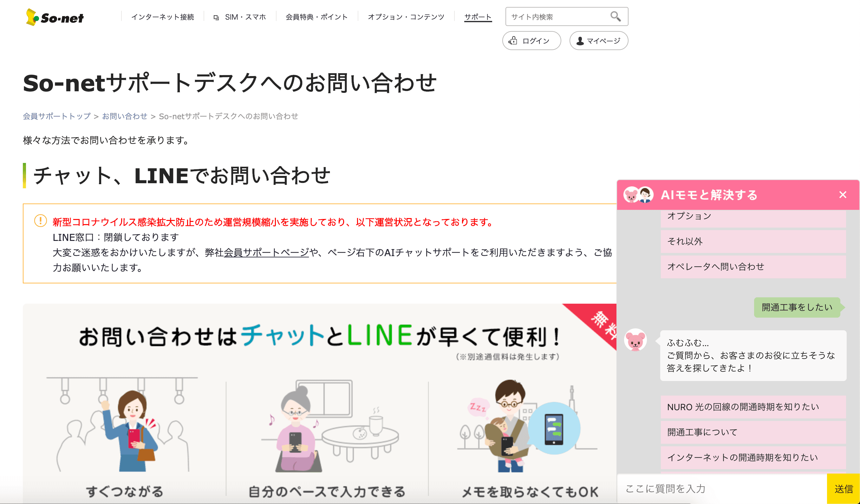The image size is (860, 504).
Task: Open オプション・コンテンツ menu
Action: click(x=406, y=17)
